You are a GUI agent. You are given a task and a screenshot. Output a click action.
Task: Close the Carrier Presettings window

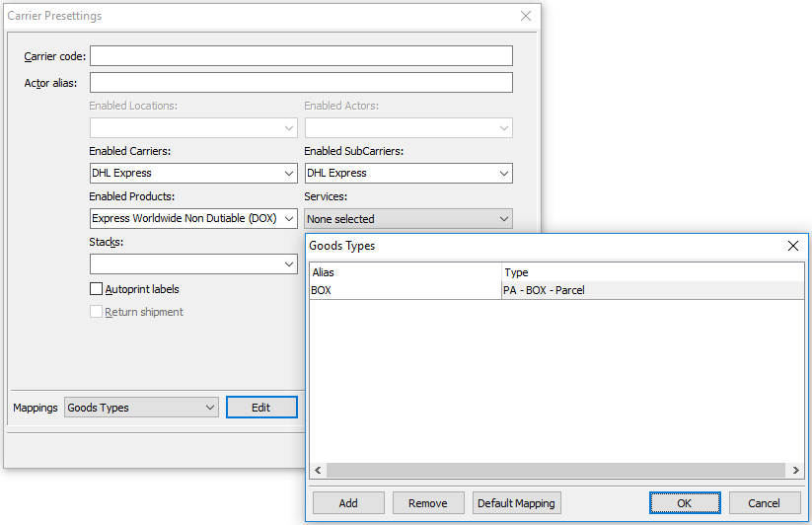coord(526,16)
